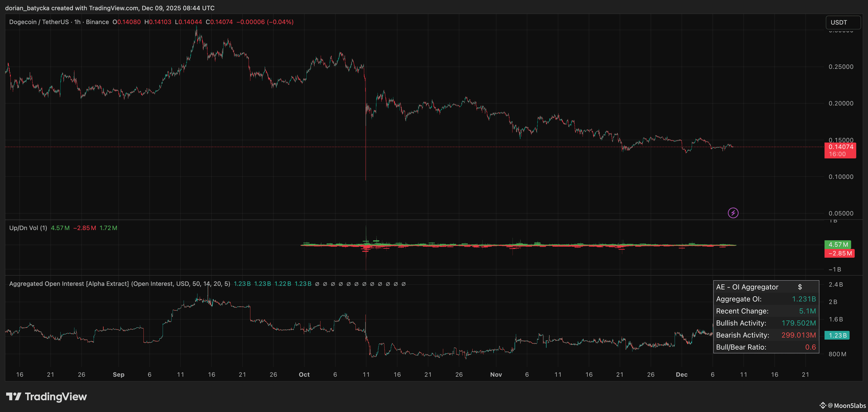Click the teal 1.23 B open interest label
868x412 pixels.
(837, 335)
